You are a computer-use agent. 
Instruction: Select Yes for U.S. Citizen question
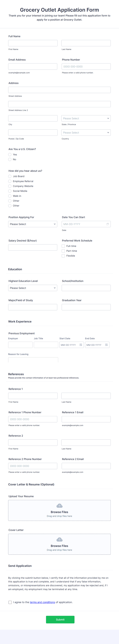[x=10, y=154]
